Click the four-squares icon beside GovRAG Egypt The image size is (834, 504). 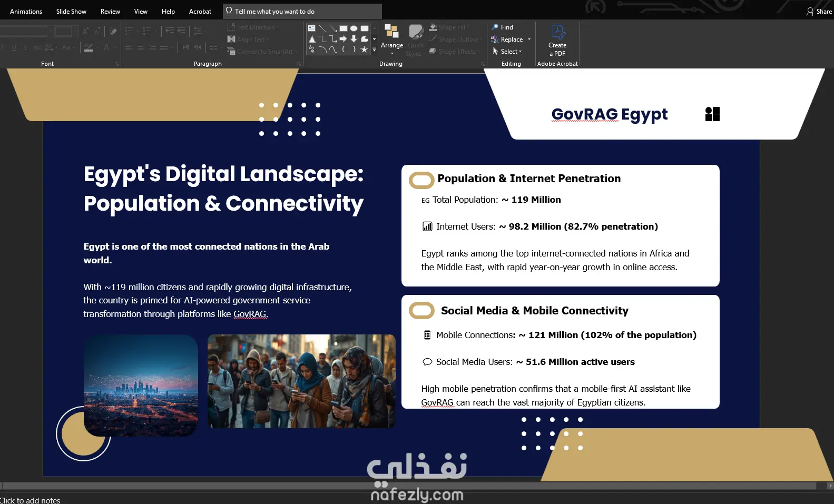[x=712, y=114]
